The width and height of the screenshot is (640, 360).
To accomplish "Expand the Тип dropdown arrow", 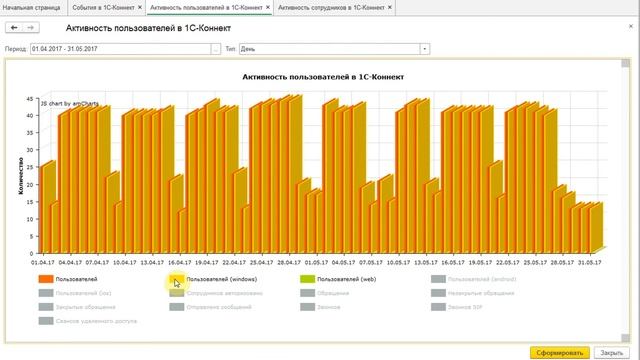I will [x=424, y=49].
